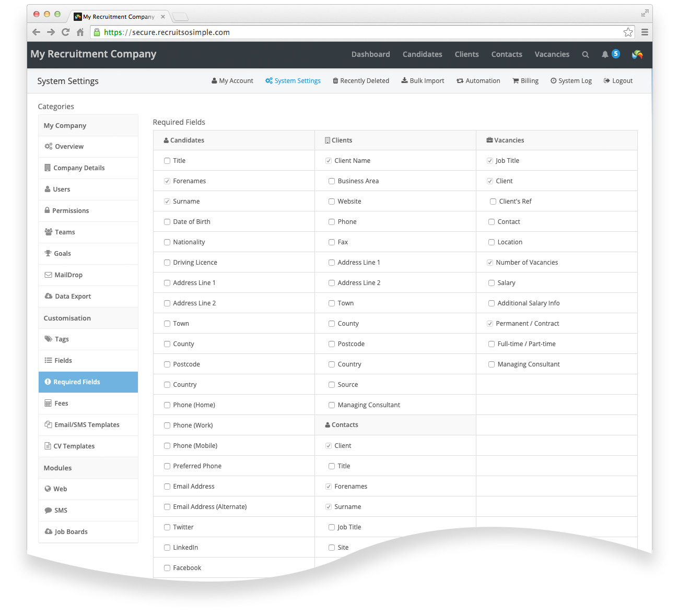
Task: Toggle browser fullscreen icon
Action: 645,13
